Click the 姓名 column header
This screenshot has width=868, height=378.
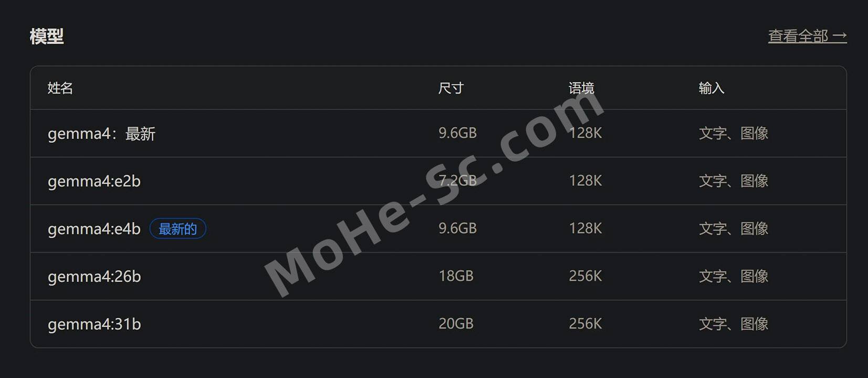(60, 88)
